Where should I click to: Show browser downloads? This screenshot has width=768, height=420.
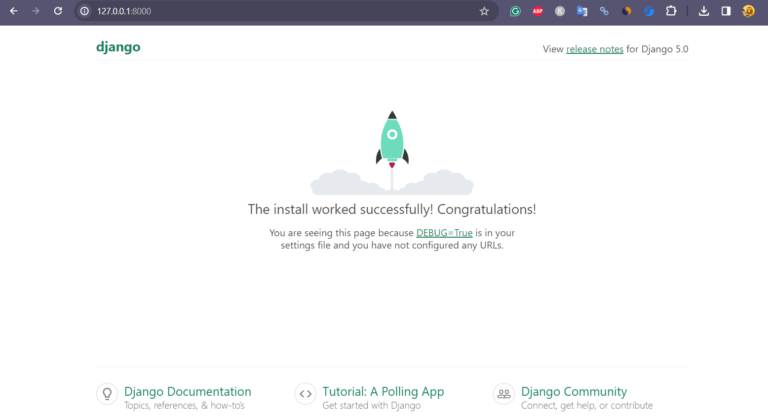[x=704, y=11]
